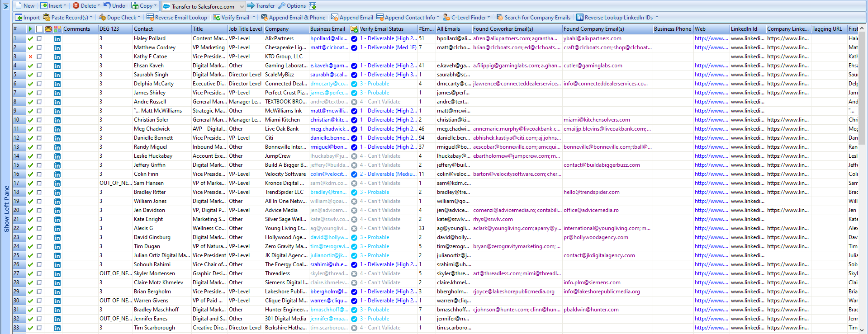Open LinkedIn icon for Tim Dugan
This screenshot has width=868, height=334.
(x=57, y=246)
